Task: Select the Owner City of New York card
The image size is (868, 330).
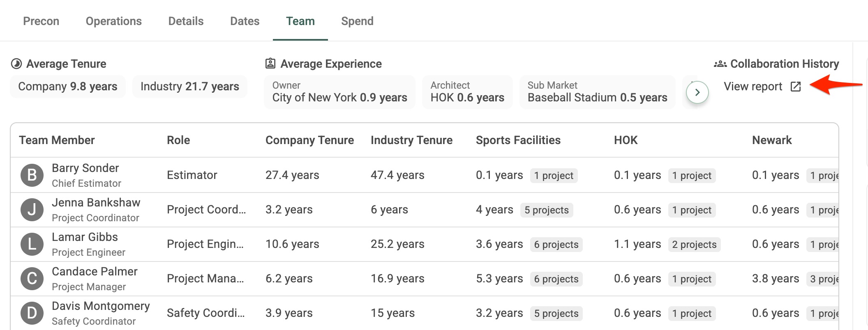Action: [339, 92]
